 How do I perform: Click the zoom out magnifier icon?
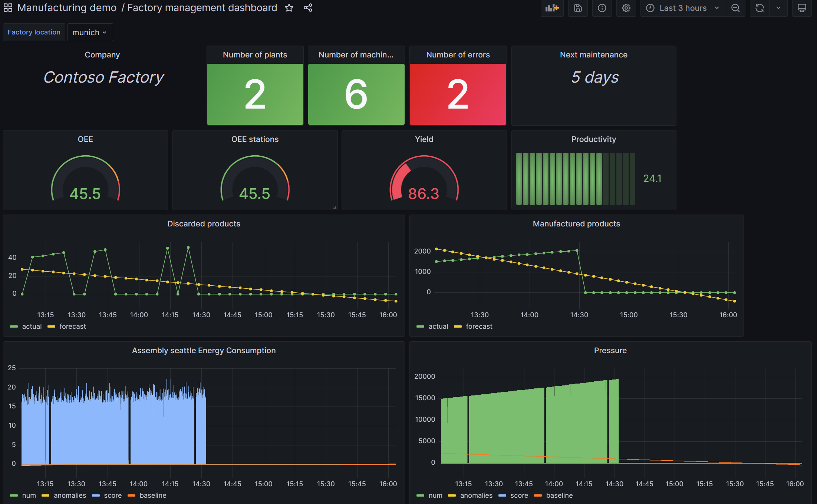coord(736,8)
